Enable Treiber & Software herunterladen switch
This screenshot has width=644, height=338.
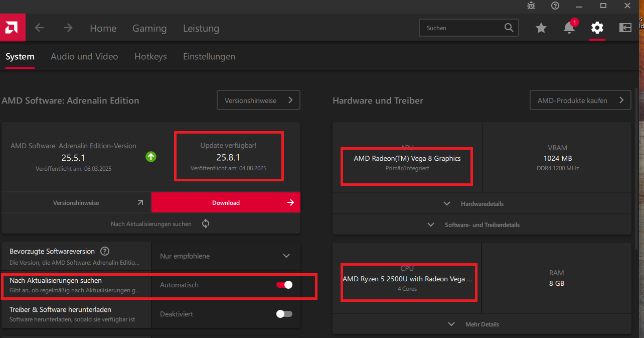point(284,314)
